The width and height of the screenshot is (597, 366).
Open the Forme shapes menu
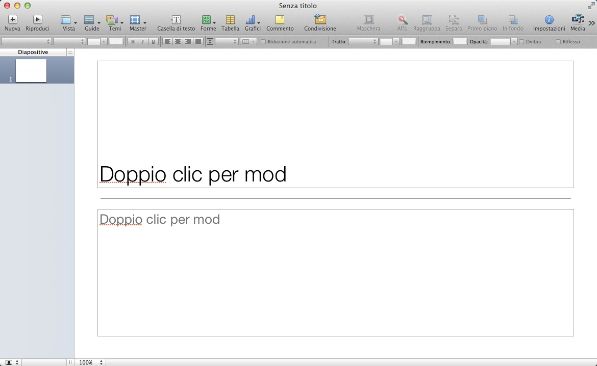coord(208,22)
